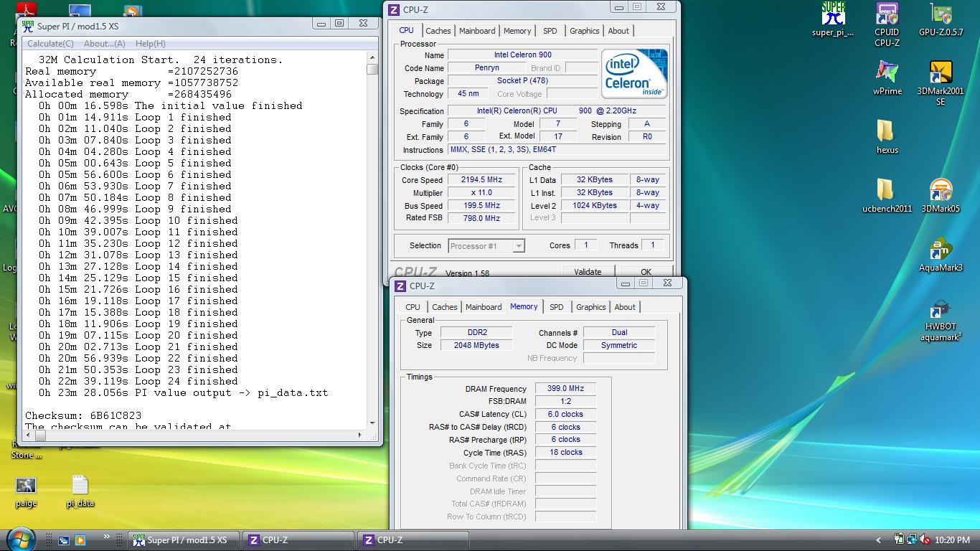Switch to Mainboard tab in upper CPU-Z window
The image size is (980, 551).
[477, 31]
